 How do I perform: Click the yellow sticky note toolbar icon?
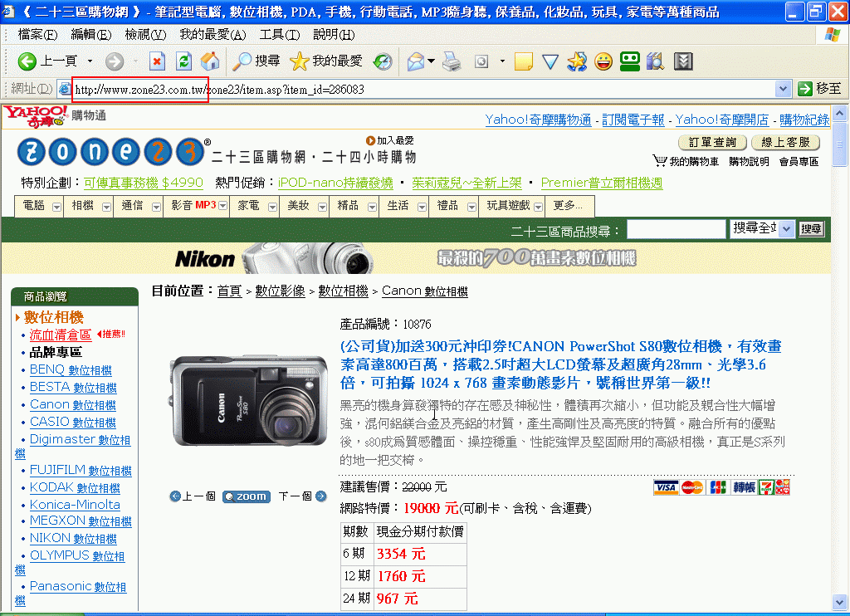(x=523, y=61)
